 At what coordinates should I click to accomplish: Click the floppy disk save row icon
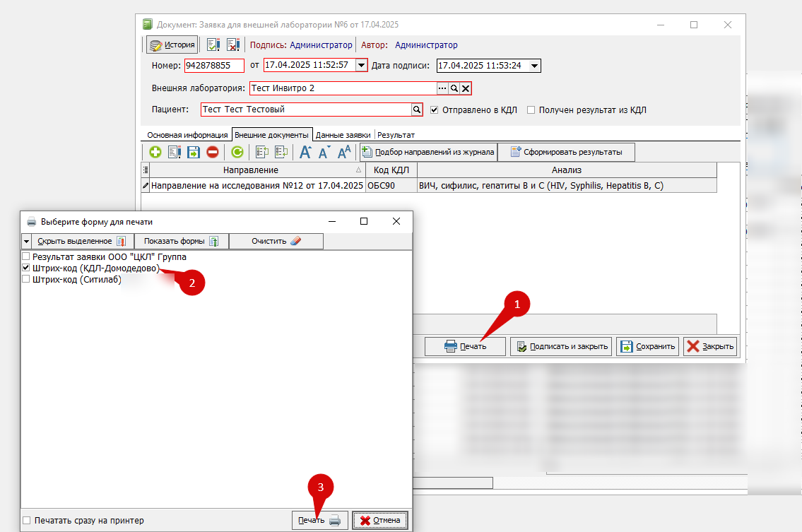point(194,152)
